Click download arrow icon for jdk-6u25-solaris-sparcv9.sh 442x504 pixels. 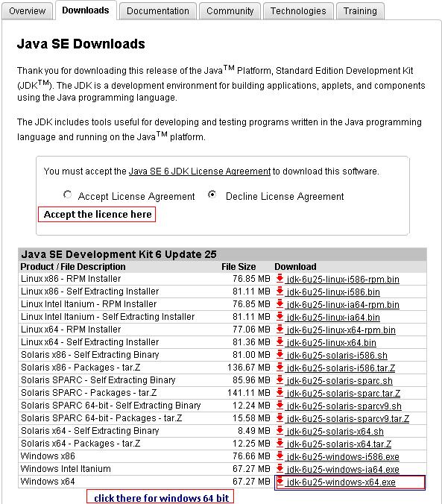click(x=280, y=406)
